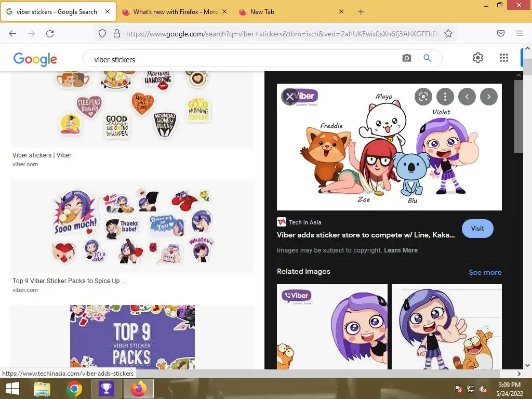Open the Viber stickers | Viber result title

tap(42, 155)
